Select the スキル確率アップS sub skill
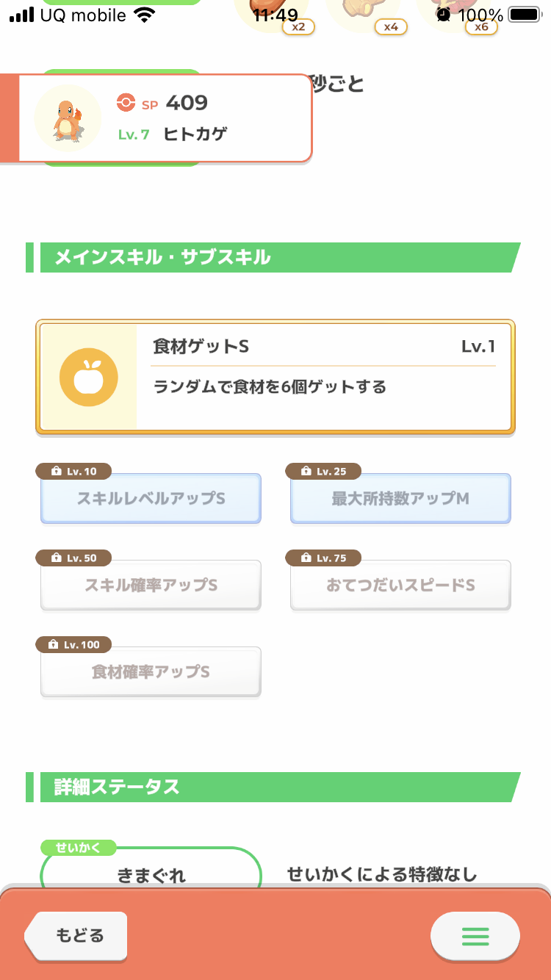Viewport: 551px width, 980px height. tap(151, 586)
